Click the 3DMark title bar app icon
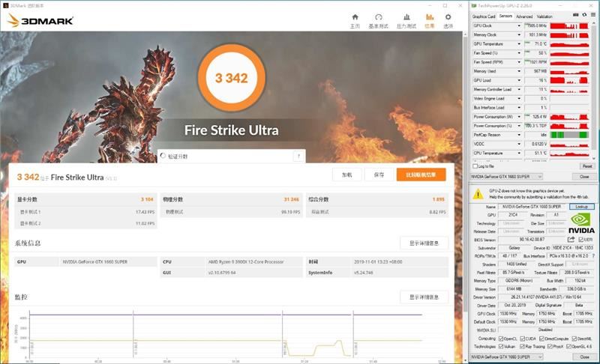This screenshot has height=364, width=600. (x=6, y=6)
